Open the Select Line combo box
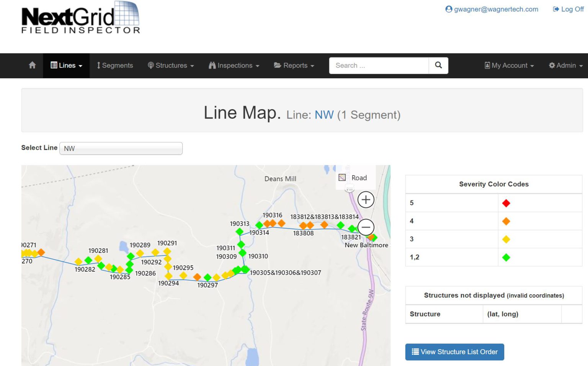588x366 pixels. 121,148
